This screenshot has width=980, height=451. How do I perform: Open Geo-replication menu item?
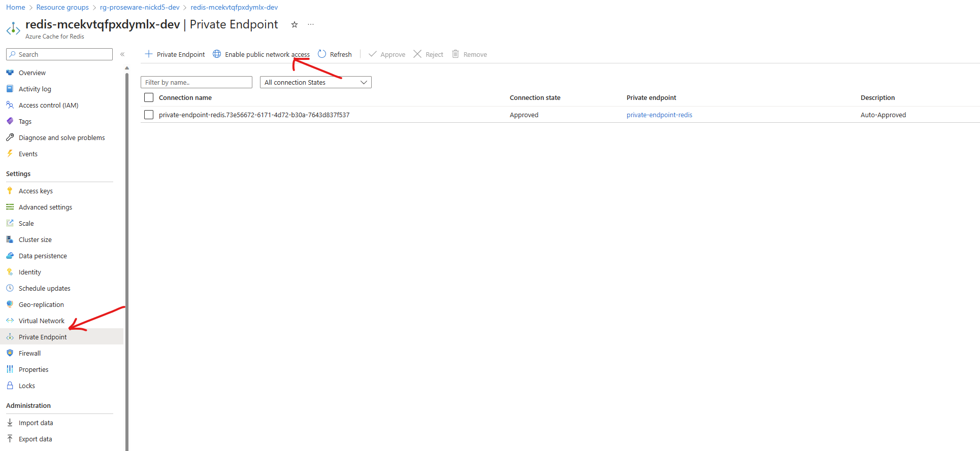tap(42, 304)
